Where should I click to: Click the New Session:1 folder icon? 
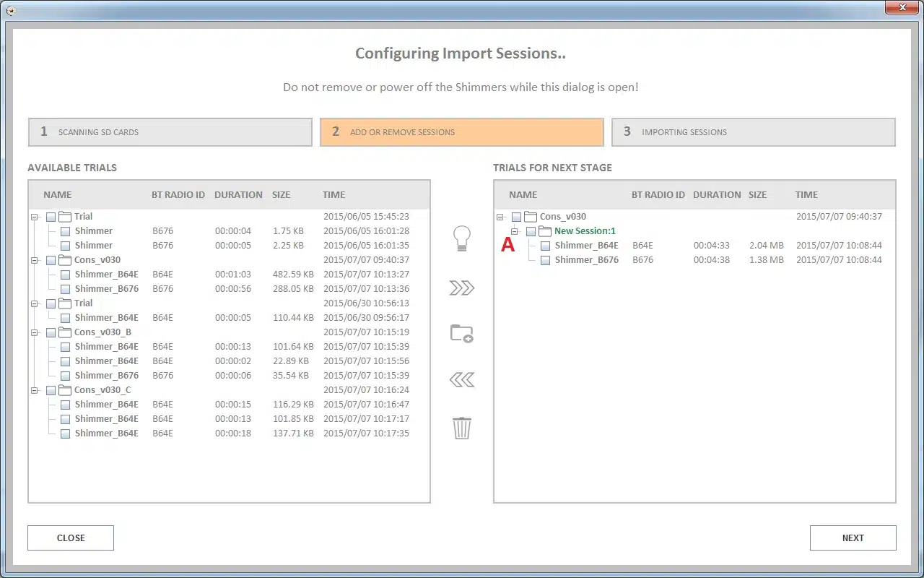545,231
